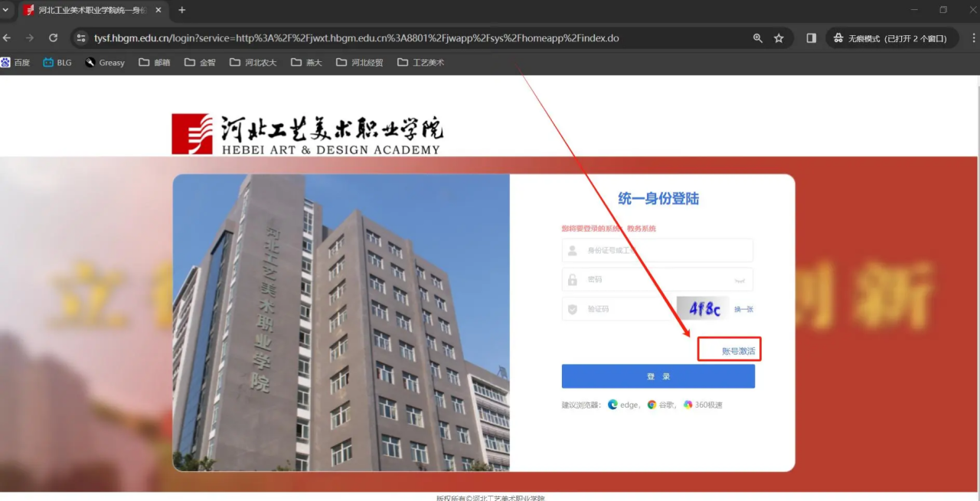This screenshot has width=980, height=501.
Task: Refresh captcha via 换一张 link
Action: [743, 309]
